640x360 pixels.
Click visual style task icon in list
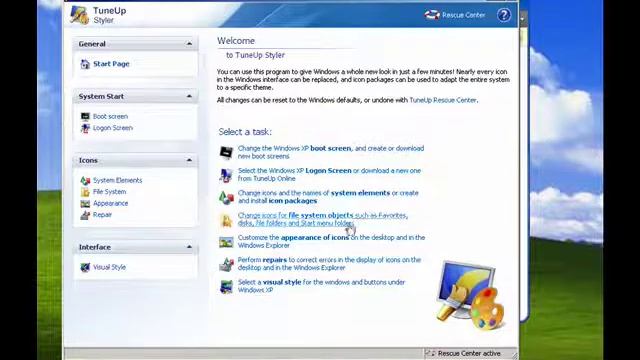click(x=226, y=287)
